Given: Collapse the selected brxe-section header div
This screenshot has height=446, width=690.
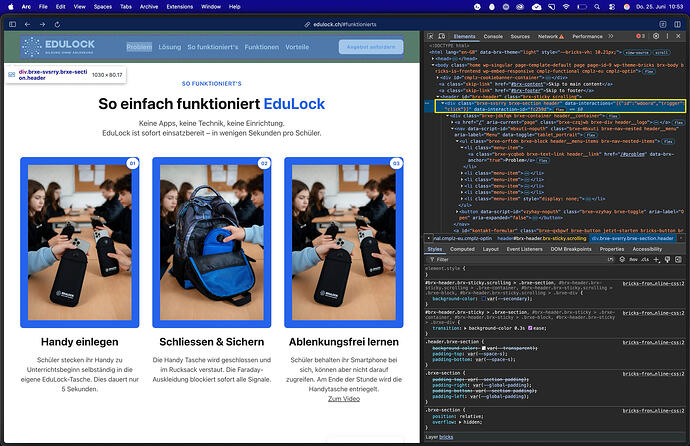Looking at the screenshot, I should pos(443,103).
